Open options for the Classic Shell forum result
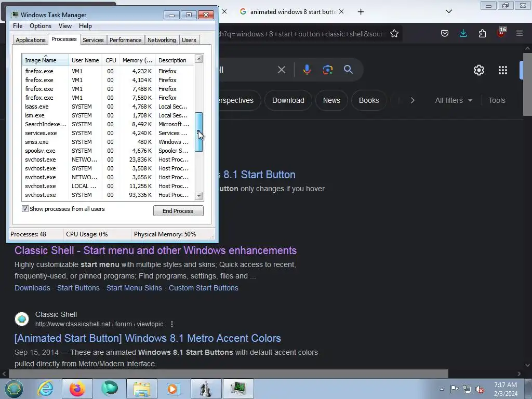The image size is (532, 399). click(x=172, y=324)
